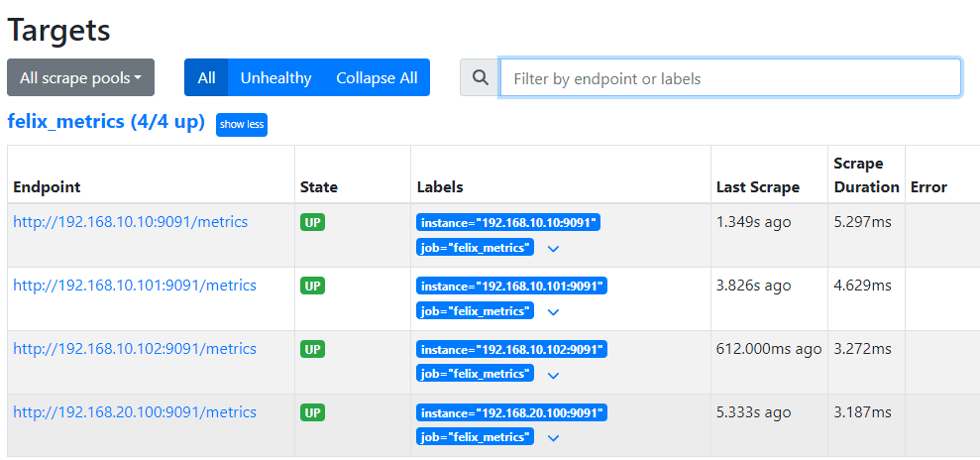Click the show less button
This screenshot has height=460, width=980.
point(242,125)
